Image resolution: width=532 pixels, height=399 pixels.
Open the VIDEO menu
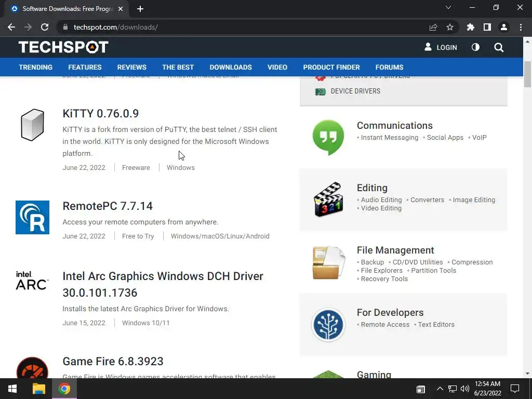tap(277, 67)
